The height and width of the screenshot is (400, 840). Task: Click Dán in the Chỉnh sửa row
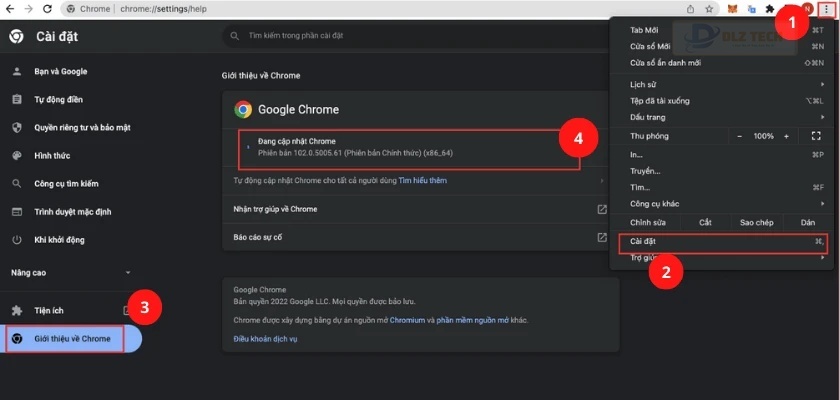point(808,223)
